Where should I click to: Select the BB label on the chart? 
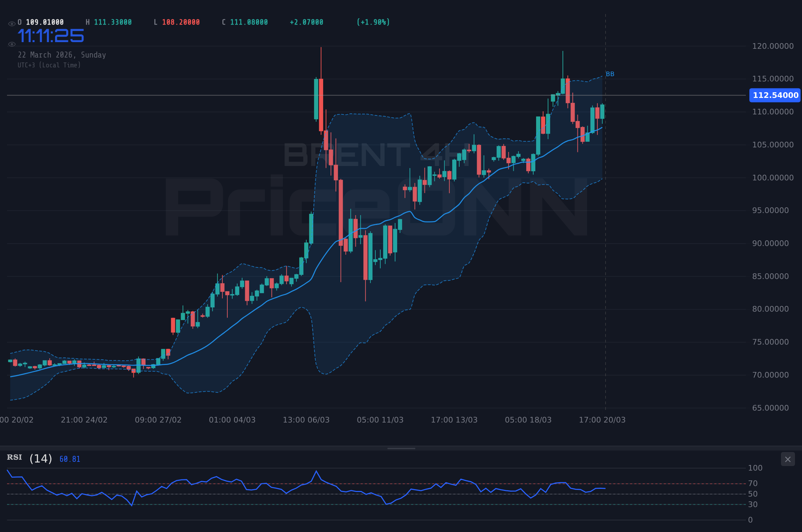[610, 74]
